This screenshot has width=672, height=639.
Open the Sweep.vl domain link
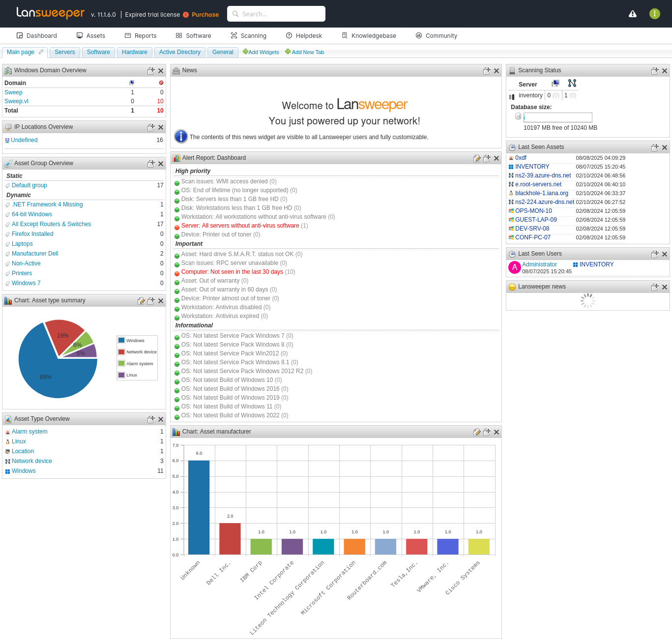click(16, 101)
